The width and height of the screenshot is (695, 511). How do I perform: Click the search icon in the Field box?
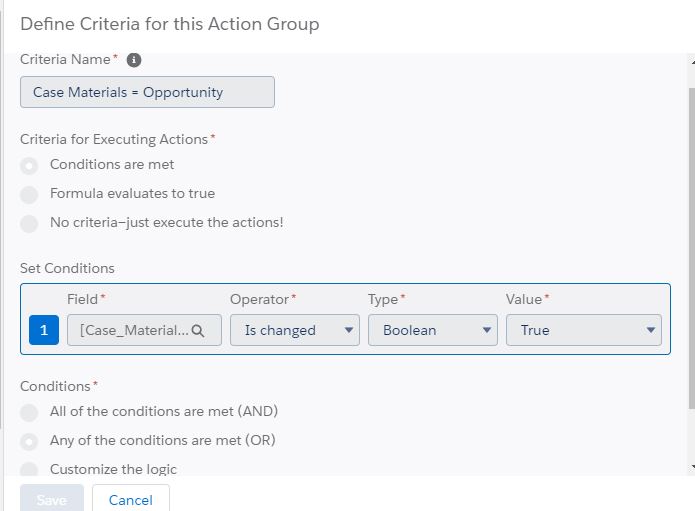(x=198, y=331)
